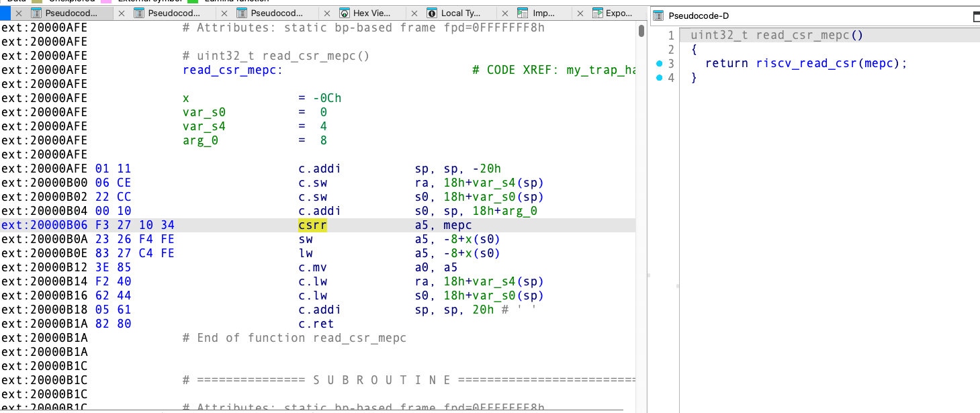Viewport: 980px width, 413px height.
Task: Toggle breakpoint dot on pseudocode line 4
Action: (659, 78)
